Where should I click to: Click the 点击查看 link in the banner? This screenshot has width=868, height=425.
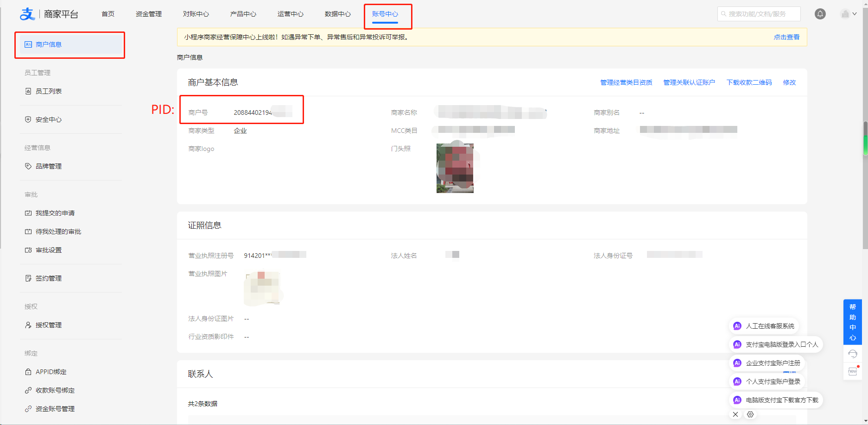[x=786, y=37]
